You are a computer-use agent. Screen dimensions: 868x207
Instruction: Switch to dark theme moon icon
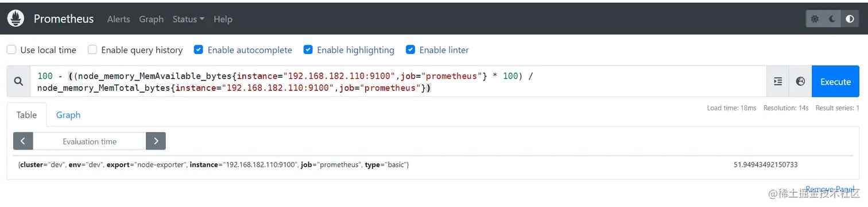[x=832, y=19]
